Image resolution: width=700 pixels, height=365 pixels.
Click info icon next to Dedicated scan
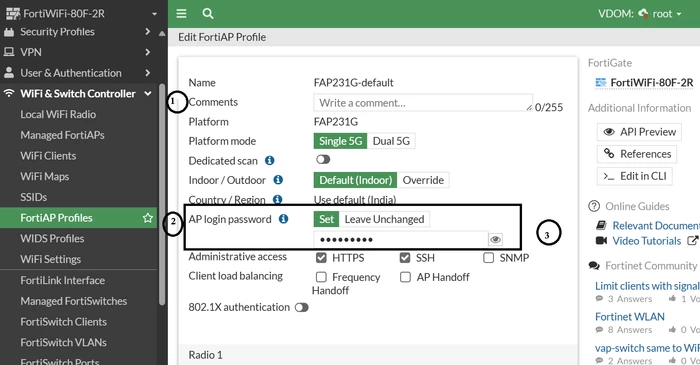270,160
